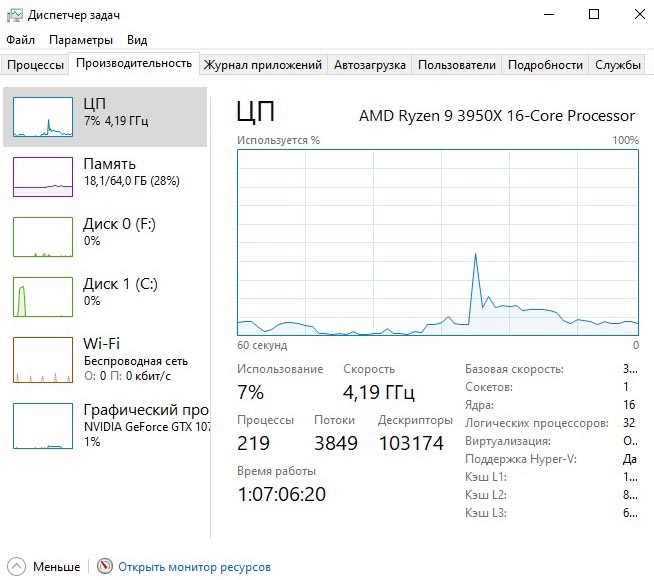The width and height of the screenshot is (654, 580).
Task: Click the Task Manager app icon in title bar
Action: click(14, 15)
